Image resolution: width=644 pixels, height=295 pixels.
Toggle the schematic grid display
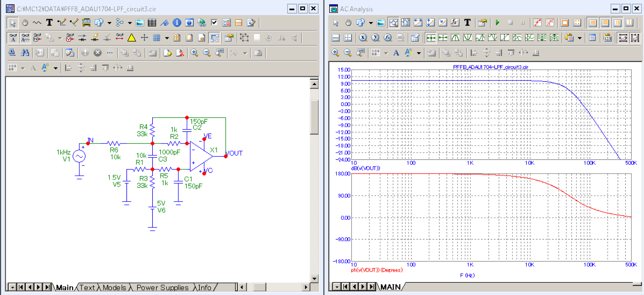click(x=157, y=38)
